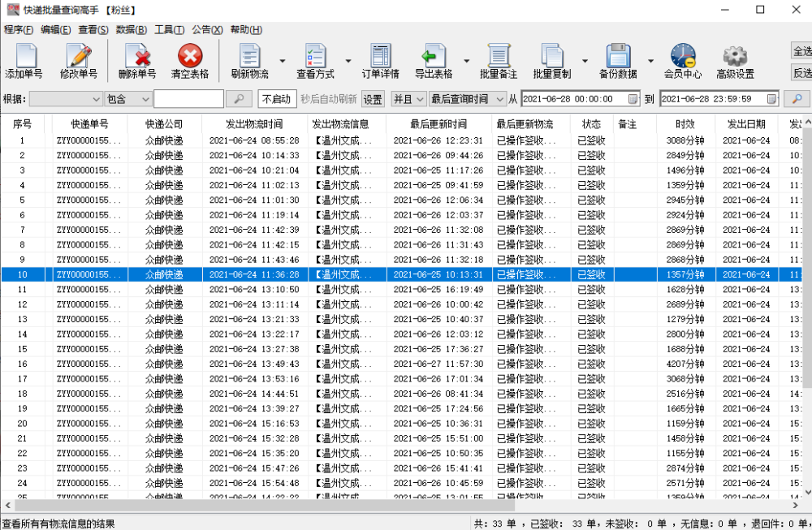The image size is (812, 530).
Task: Open the 程序(F) menu
Action: click(x=19, y=29)
